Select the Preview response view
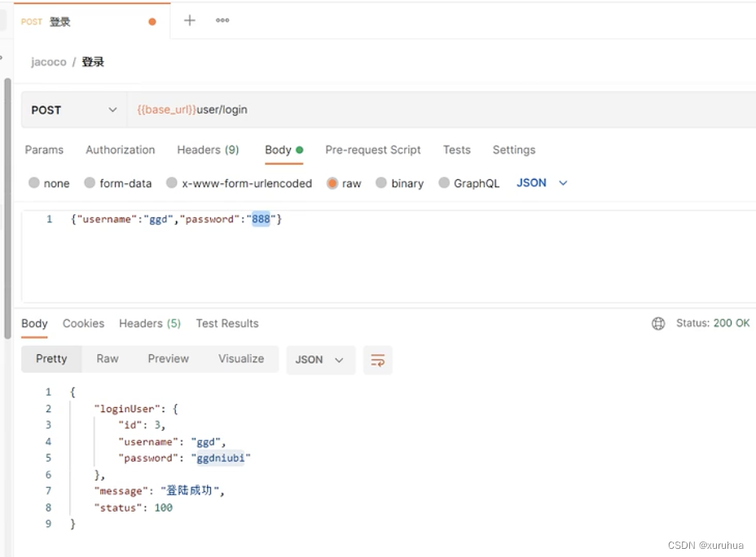This screenshot has height=557, width=756. click(x=169, y=359)
